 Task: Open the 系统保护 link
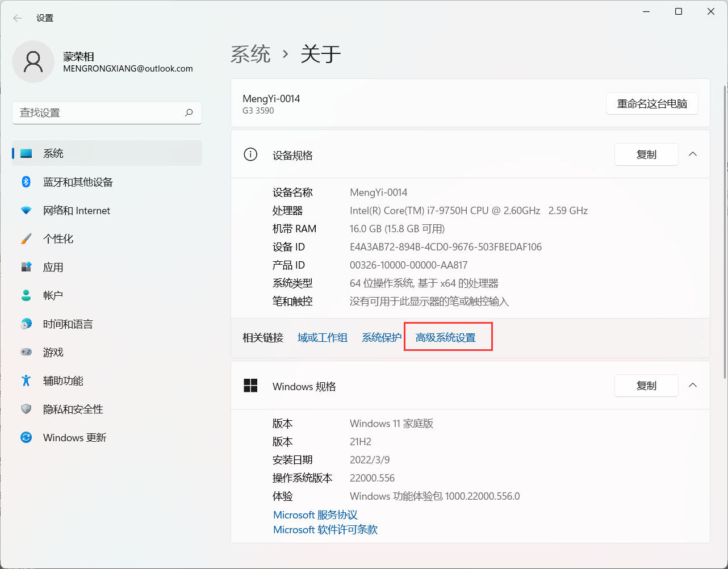[382, 337]
